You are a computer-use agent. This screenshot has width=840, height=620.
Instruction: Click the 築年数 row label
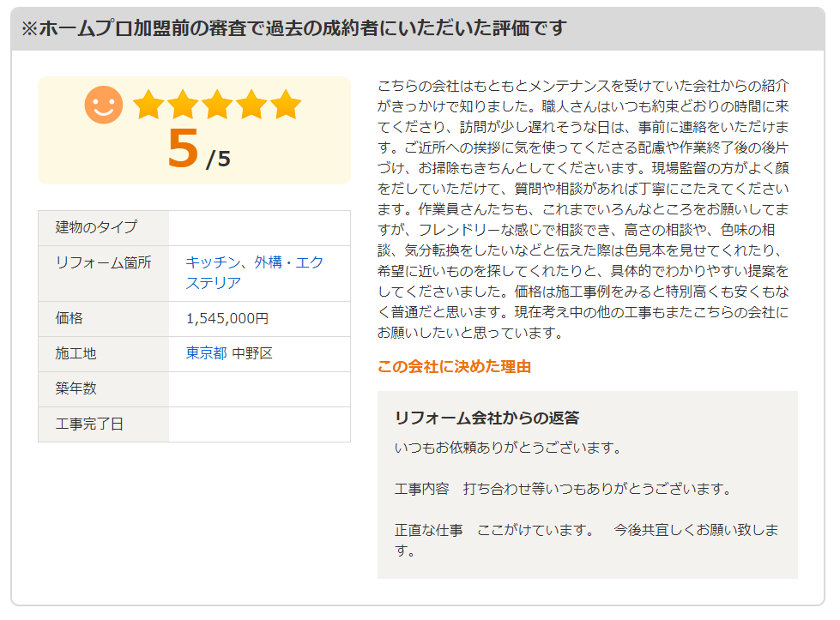click(76, 388)
